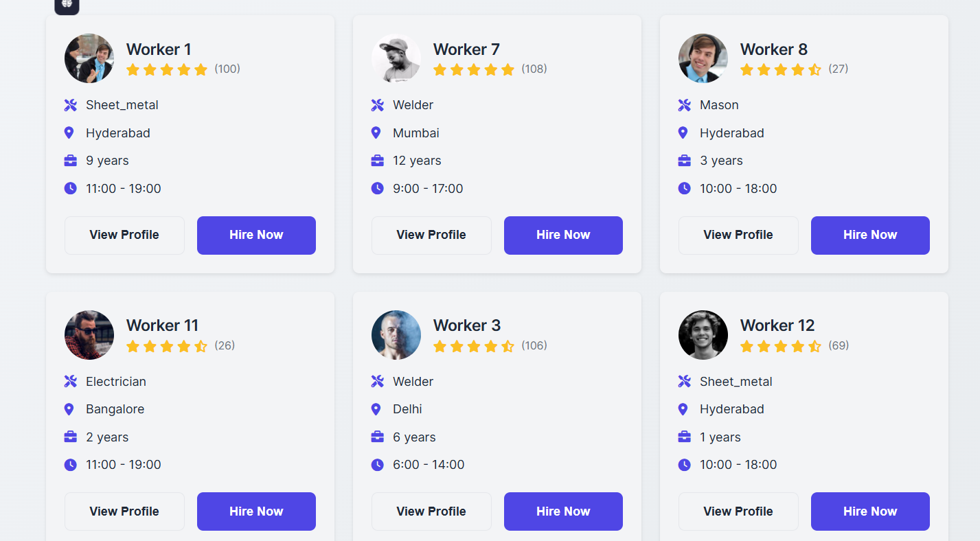980x541 pixels.
Task: Hire Worker 7 now
Action: coord(563,235)
